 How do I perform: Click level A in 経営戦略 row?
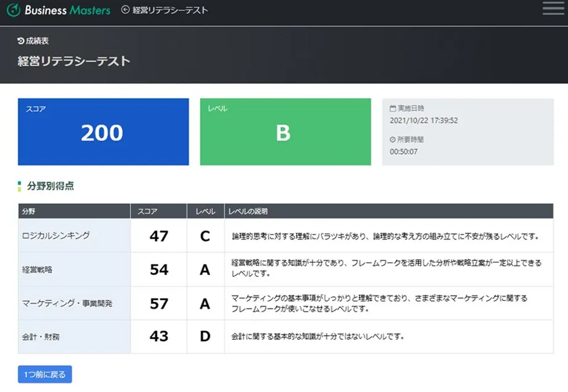[205, 270]
